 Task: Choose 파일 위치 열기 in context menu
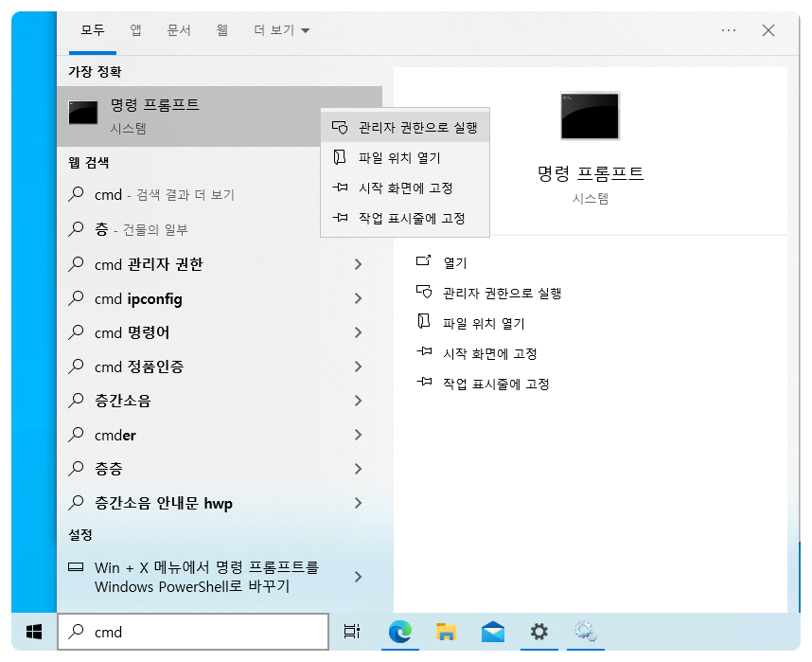click(x=405, y=157)
